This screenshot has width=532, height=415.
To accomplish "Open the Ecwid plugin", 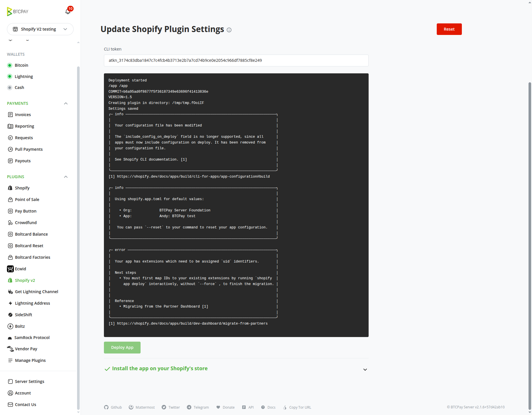I will (x=20, y=269).
